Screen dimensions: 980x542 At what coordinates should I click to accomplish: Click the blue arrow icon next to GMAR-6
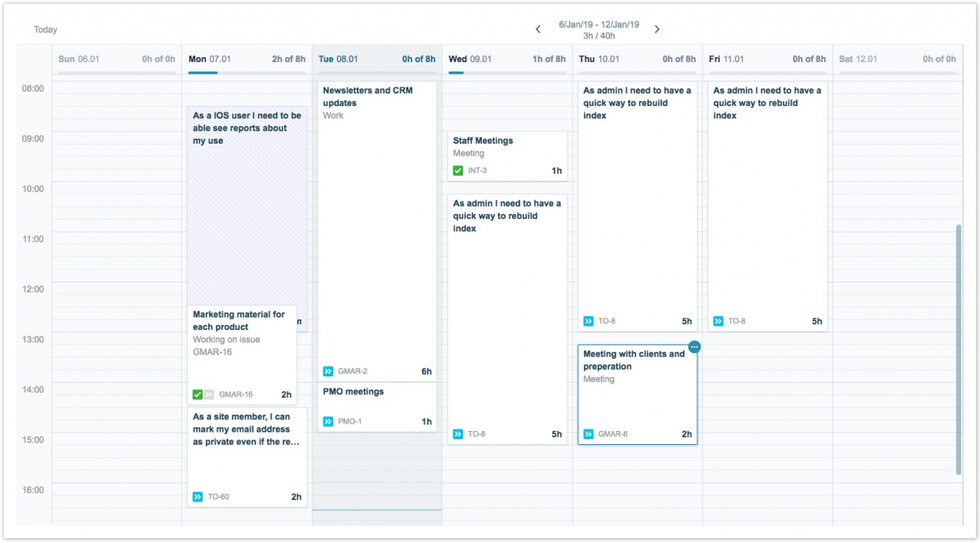pos(589,434)
